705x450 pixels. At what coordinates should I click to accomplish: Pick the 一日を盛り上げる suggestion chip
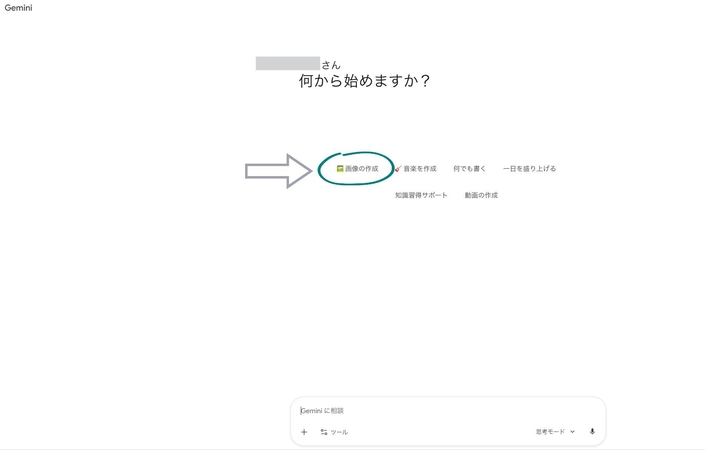click(530, 169)
